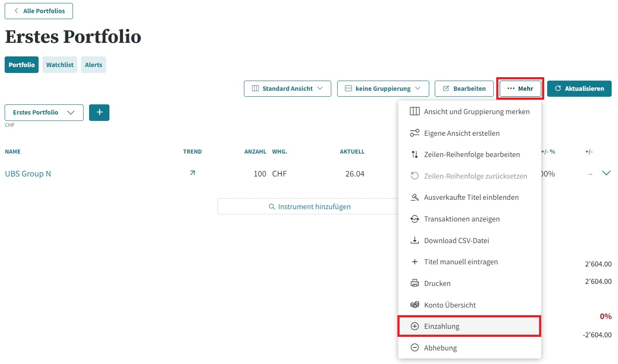Open the Standard Ansicht dropdown
This screenshot has width=618, height=364.
(287, 89)
